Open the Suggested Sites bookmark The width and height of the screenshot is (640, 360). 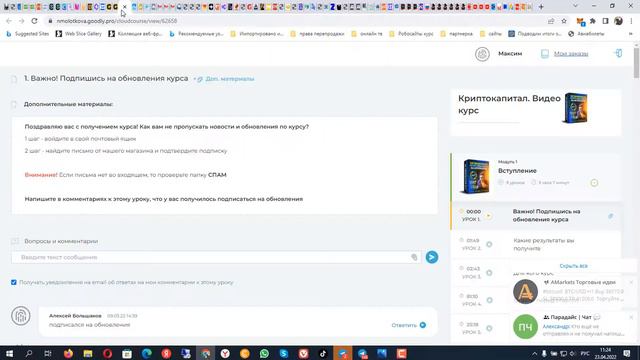tap(27, 34)
